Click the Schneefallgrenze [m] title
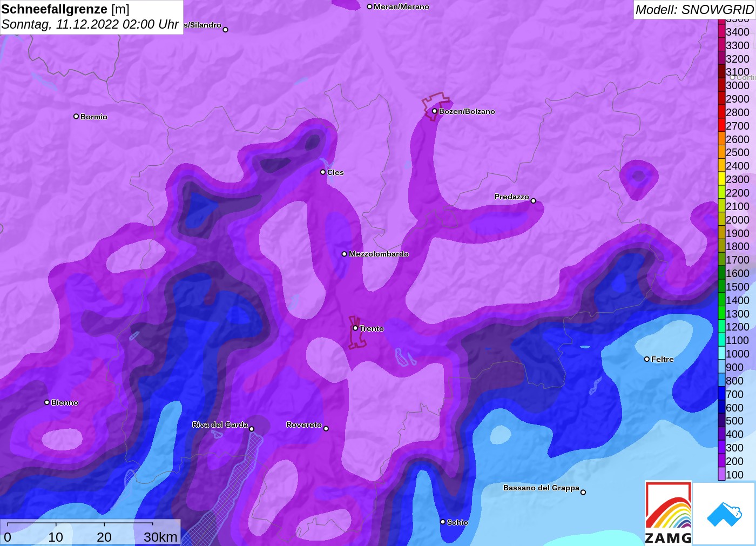 [65, 9]
